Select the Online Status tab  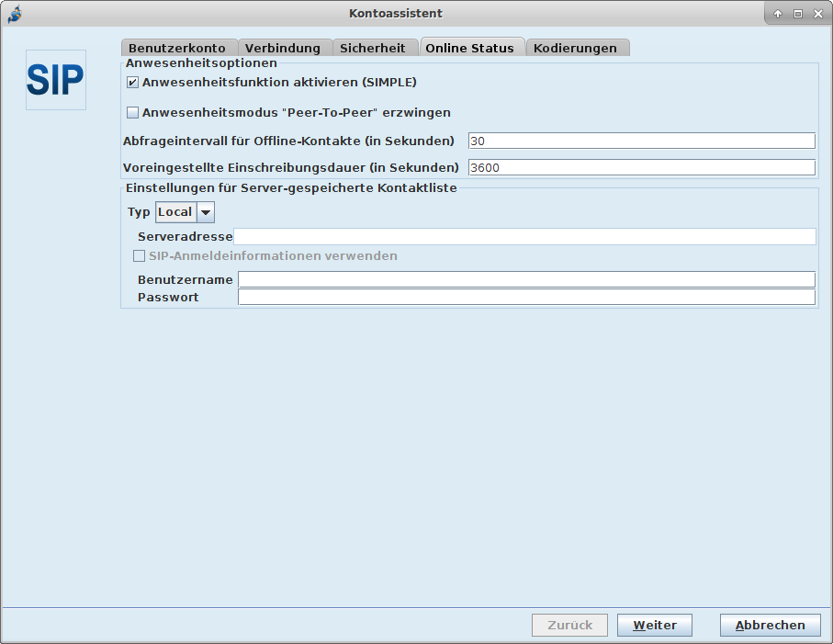[x=469, y=48]
